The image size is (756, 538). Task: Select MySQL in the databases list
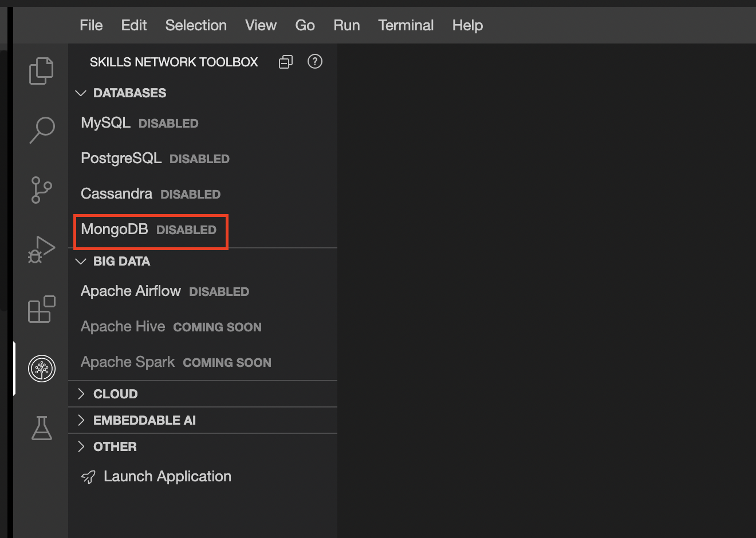pyautogui.click(x=203, y=123)
